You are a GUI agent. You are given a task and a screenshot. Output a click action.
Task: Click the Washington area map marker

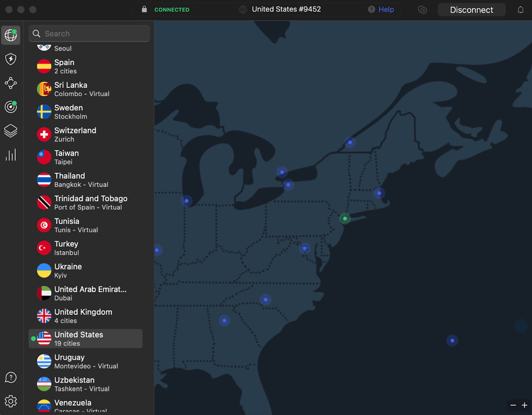[x=304, y=249]
